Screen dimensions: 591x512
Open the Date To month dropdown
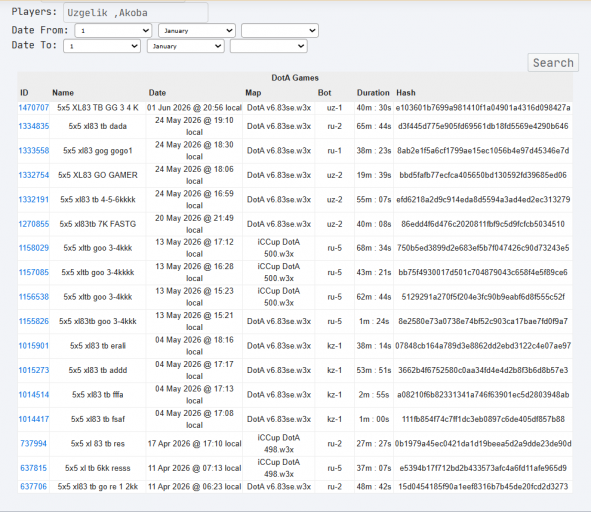186,46
